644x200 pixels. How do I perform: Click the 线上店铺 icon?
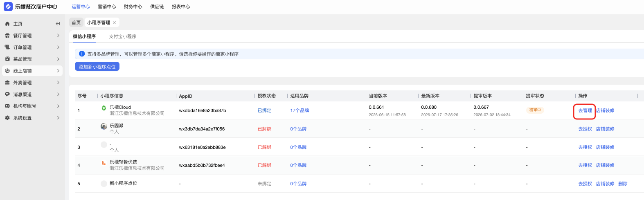click(7, 71)
